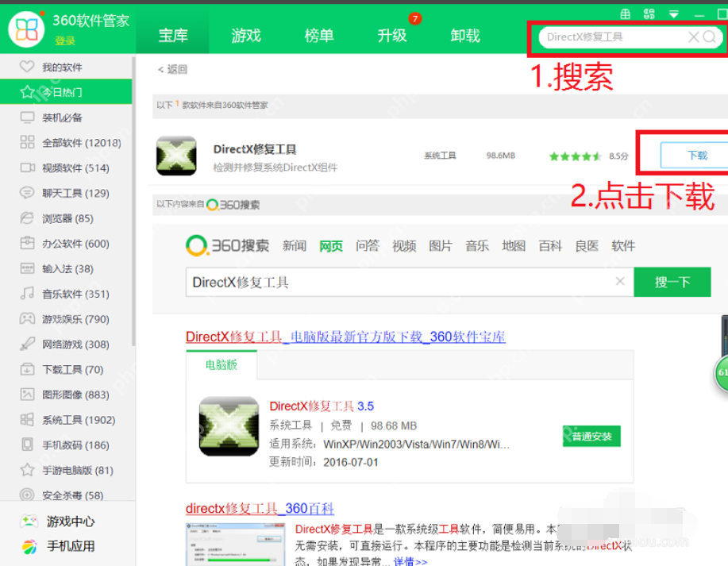Select 视频软件 (514) category
The height and width of the screenshot is (566, 728).
pos(66,167)
